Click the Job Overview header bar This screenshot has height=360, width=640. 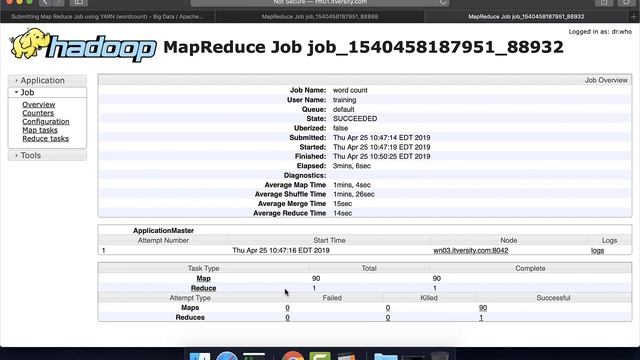pyautogui.click(x=365, y=80)
